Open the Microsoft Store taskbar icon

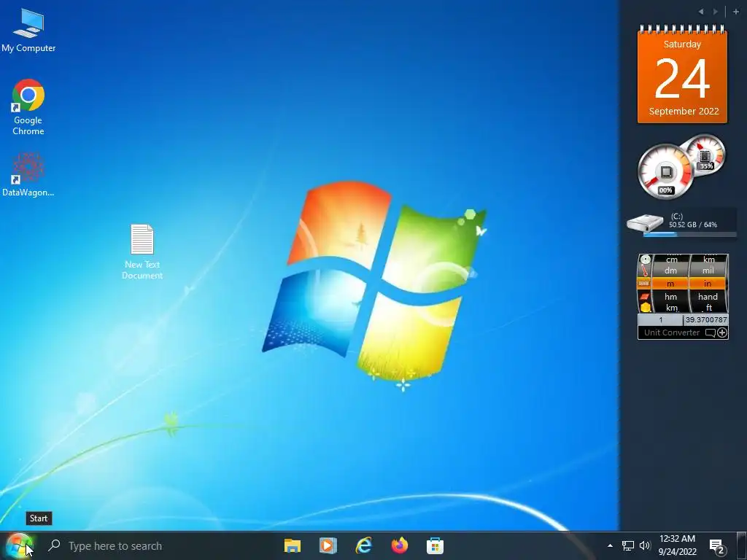pyautogui.click(x=435, y=545)
